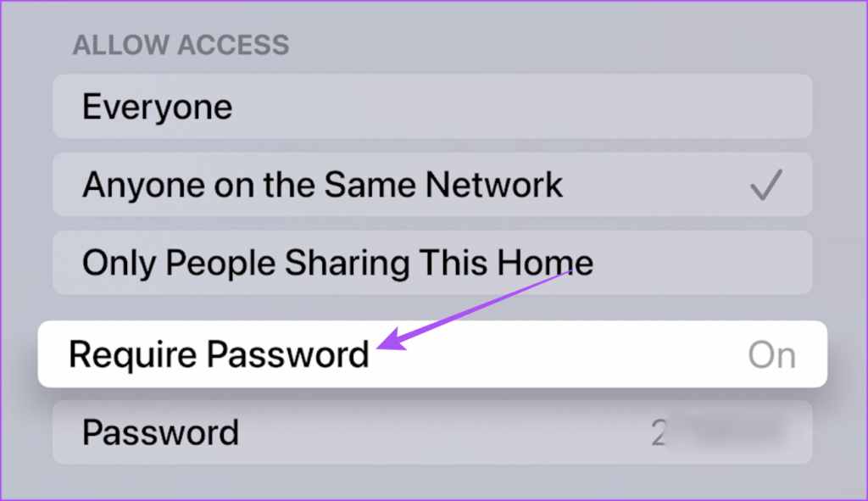
Task: Open the Password row
Action: (x=432, y=431)
